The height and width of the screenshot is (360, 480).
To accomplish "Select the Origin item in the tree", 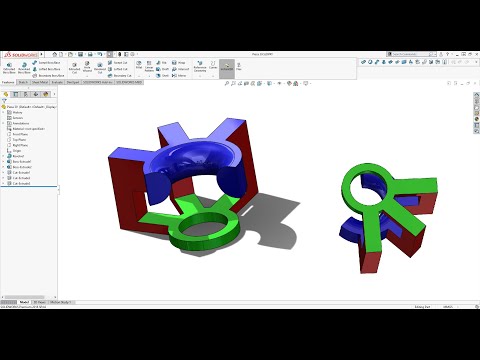I will click(x=14, y=151).
